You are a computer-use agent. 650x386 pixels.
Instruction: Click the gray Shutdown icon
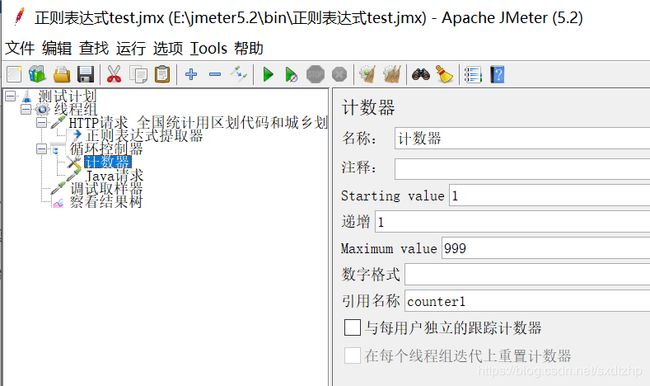click(340, 75)
